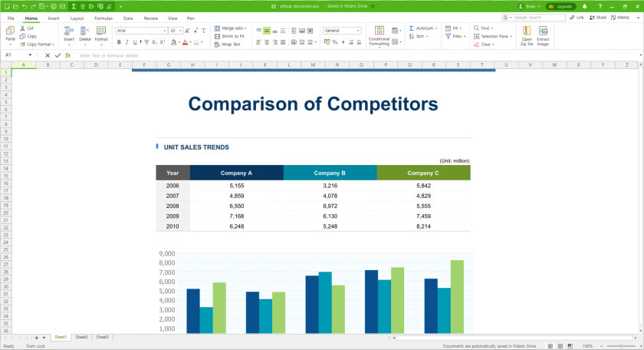Click the Memo button
The height and width of the screenshot is (350, 644).
(620, 18)
